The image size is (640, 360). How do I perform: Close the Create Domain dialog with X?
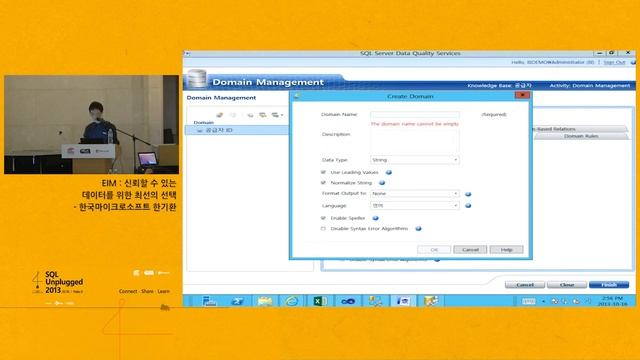pos(522,95)
